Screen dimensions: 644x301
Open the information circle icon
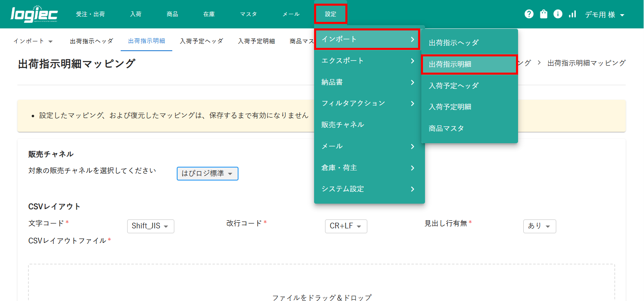tap(558, 14)
